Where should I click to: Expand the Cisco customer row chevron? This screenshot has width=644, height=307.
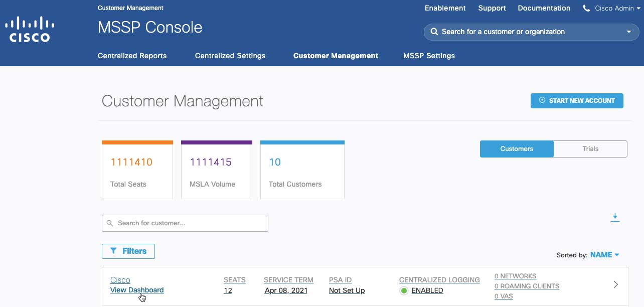tap(616, 284)
